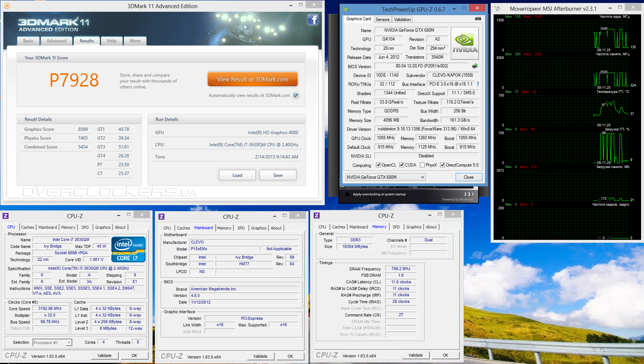Click Validate in the left CPU-Z window
This screenshot has height=364, width=644.
point(104,356)
